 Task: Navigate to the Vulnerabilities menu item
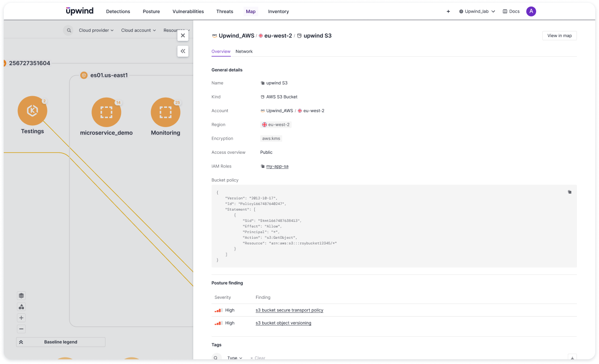[188, 11]
